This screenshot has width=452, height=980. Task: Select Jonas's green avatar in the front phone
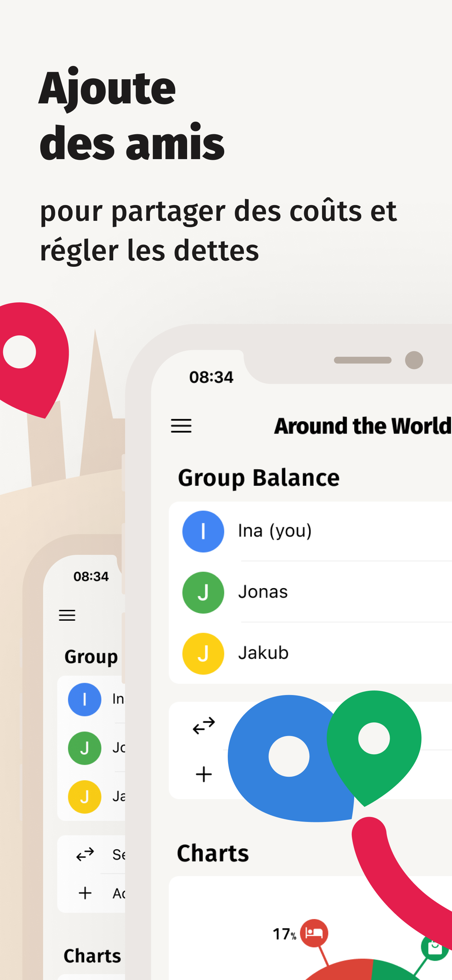coord(203,592)
